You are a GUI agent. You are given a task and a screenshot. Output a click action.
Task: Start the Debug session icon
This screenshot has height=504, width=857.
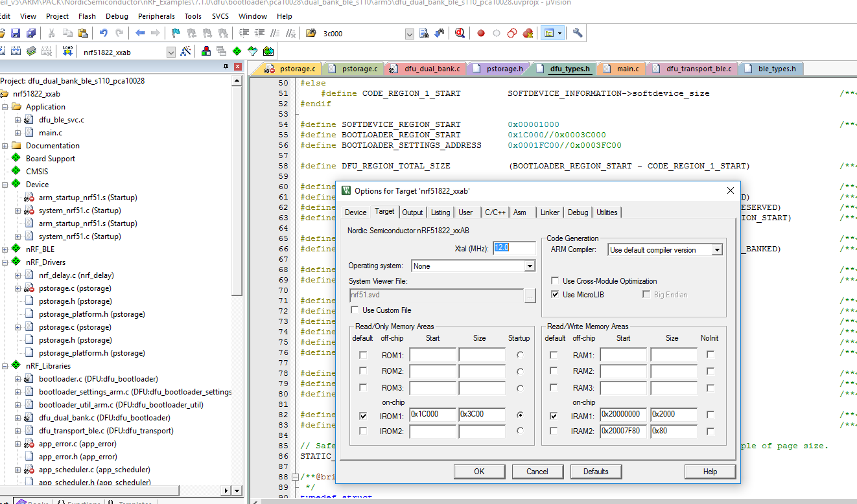[x=460, y=33]
